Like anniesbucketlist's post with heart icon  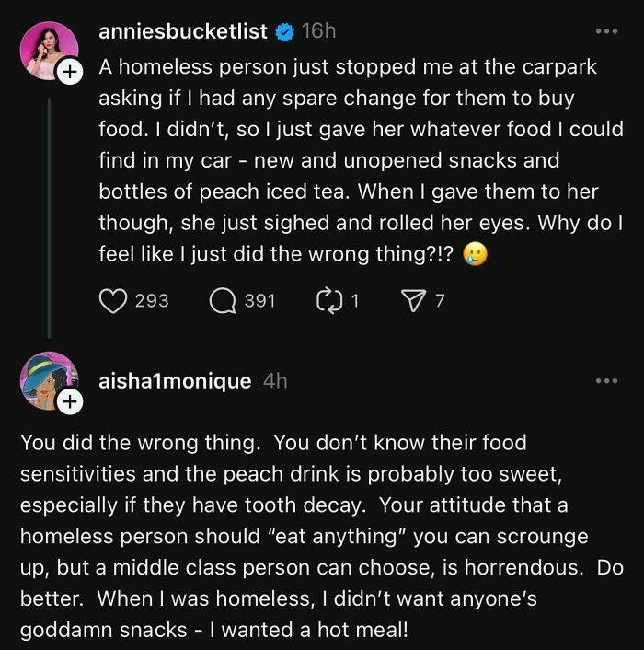pyautogui.click(x=111, y=300)
